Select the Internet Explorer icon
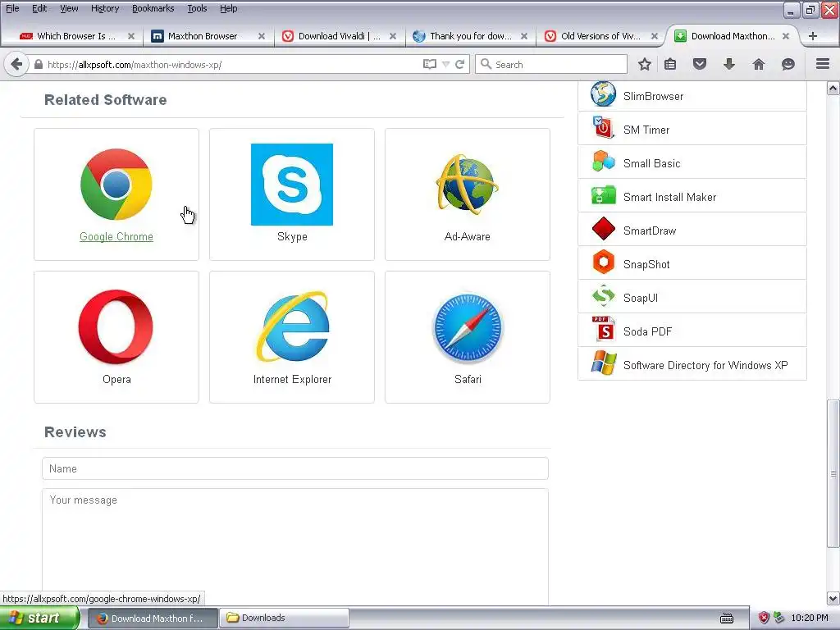Image resolution: width=840 pixels, height=630 pixels. [292, 326]
